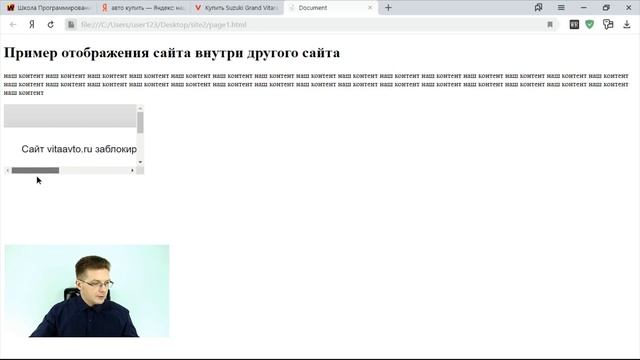Click the text Сайт vitaavto.ru заблокир
Screen dimensions: 640x360
79,149
